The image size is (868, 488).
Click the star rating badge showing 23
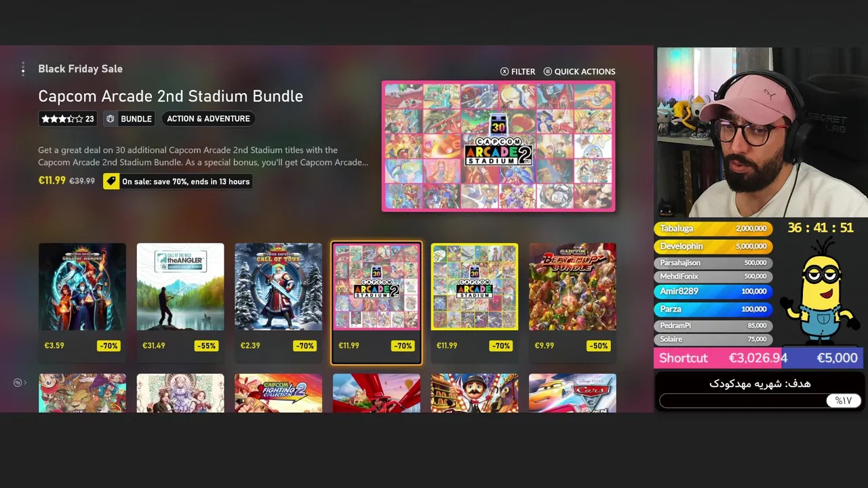68,119
